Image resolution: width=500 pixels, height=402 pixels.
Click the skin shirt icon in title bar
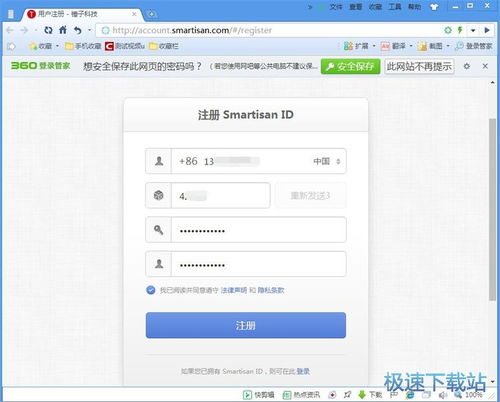(x=434, y=7)
